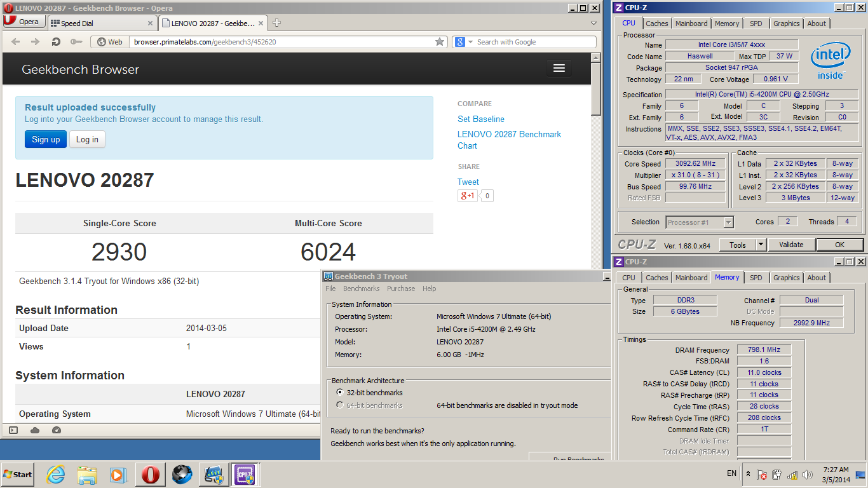
Task: Click the volume speaker tray icon
Action: point(808,475)
